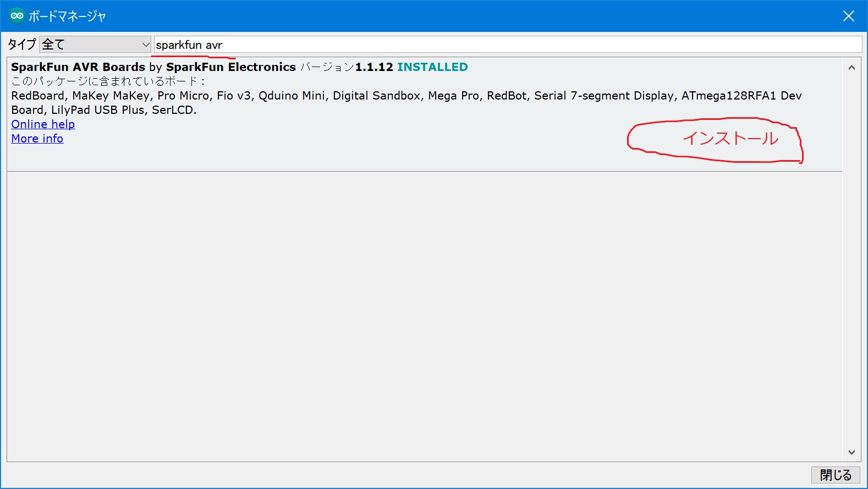Screen dimensions: 868x489
Task: Click the このパッケージに含まれているボード label
Action: pyautogui.click(x=108, y=81)
